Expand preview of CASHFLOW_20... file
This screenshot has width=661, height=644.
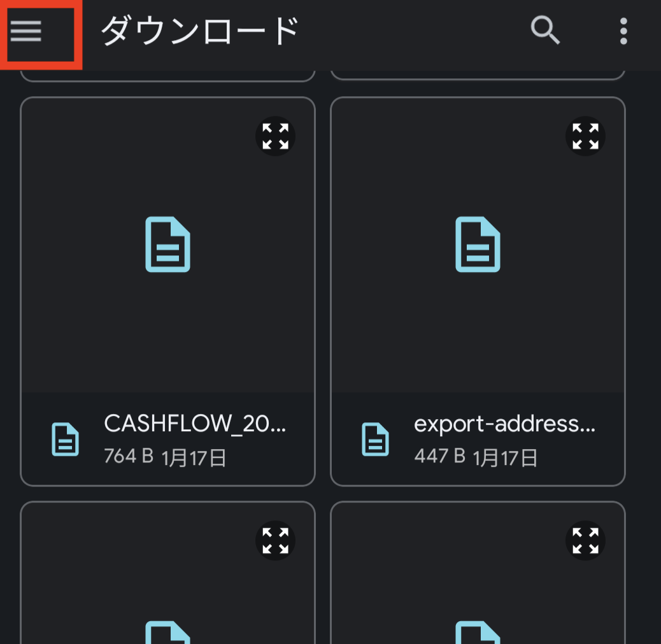tap(275, 136)
